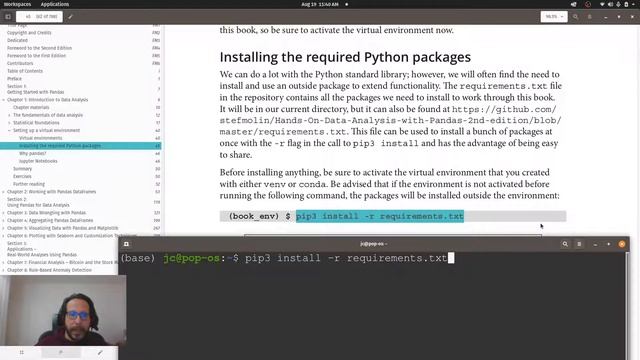Collapse Chapter 1: Introduction to Data Analysis
This screenshot has width=640, height=360.
pos(4,100)
